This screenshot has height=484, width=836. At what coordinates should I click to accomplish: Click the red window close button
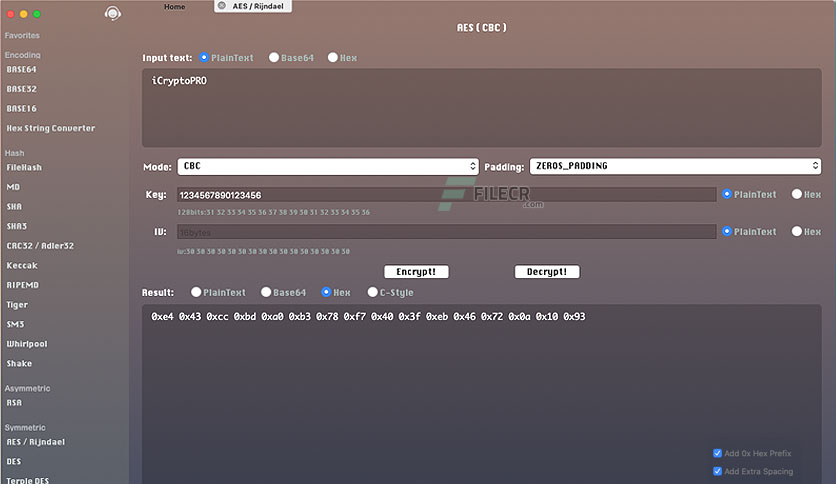11,14
